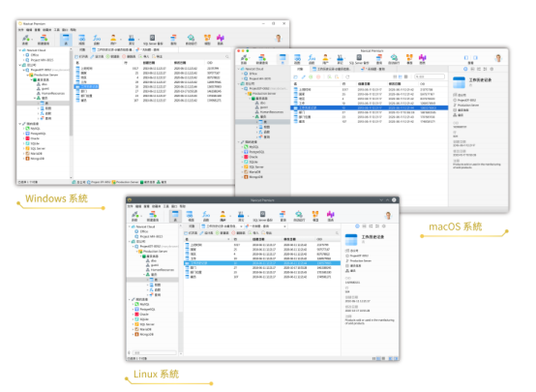Image resolution: width=536 pixels, height=392 pixels.
Task: Select Table icon in macOS window toolbar
Action: point(283,58)
